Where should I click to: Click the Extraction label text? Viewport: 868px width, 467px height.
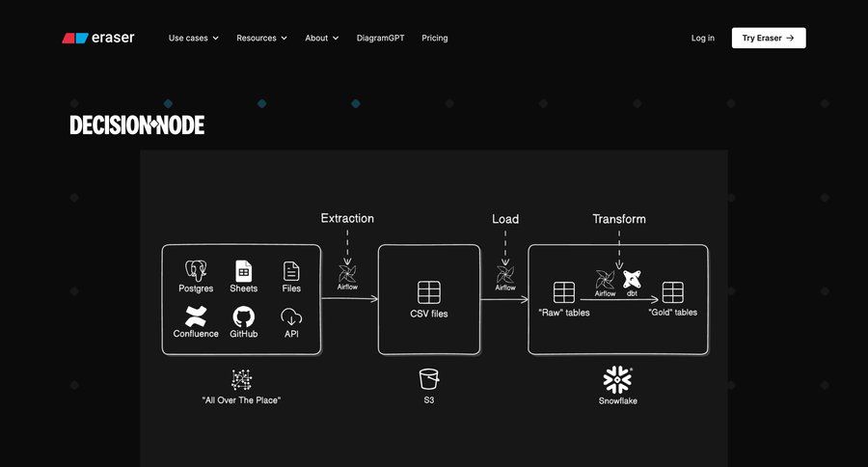point(347,218)
